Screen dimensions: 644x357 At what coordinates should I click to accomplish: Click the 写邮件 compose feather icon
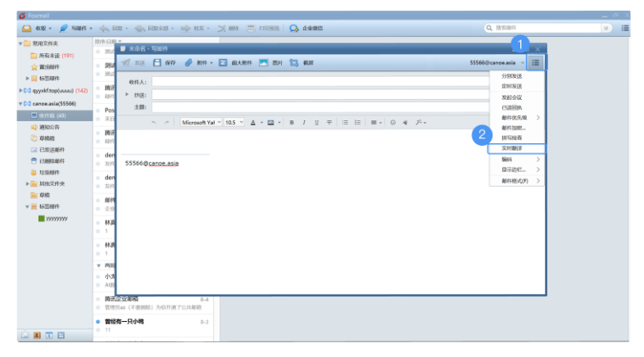(64, 29)
